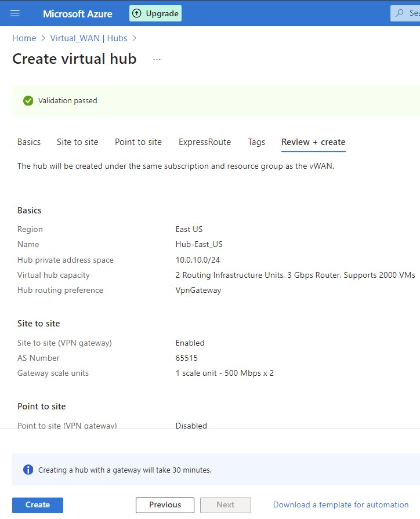
Task: Open Download a template for automation link
Action: point(341,505)
